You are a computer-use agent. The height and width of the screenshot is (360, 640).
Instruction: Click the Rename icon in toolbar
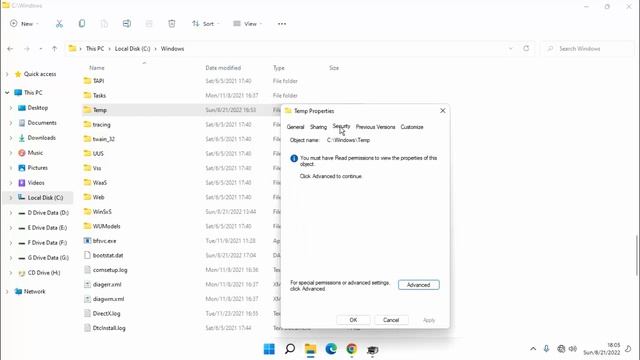coord(127,24)
